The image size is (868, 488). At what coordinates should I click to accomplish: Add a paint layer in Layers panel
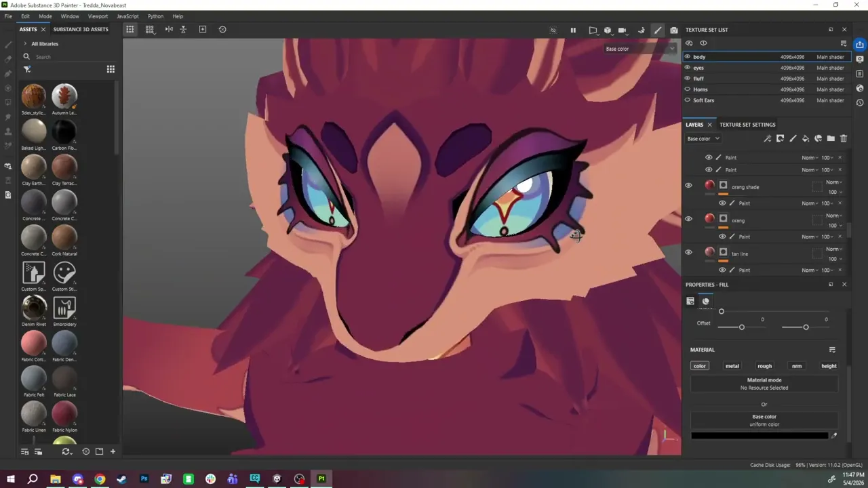coord(793,138)
